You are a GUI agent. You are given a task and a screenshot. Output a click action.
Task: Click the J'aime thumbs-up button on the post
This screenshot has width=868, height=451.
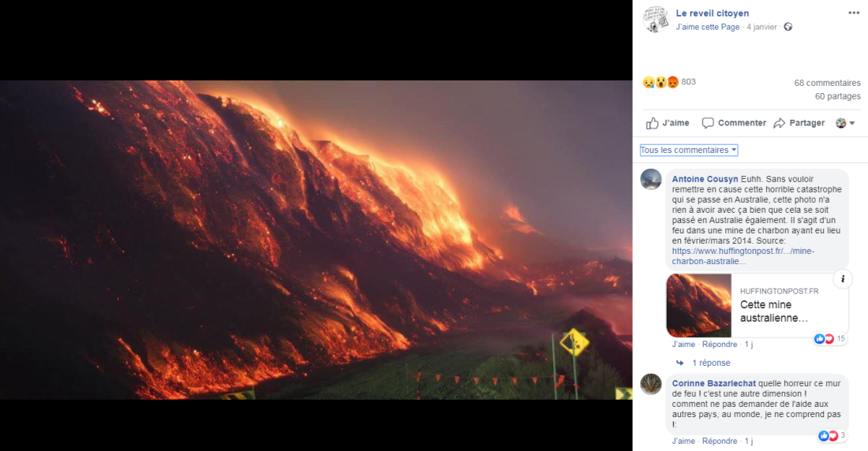point(668,123)
